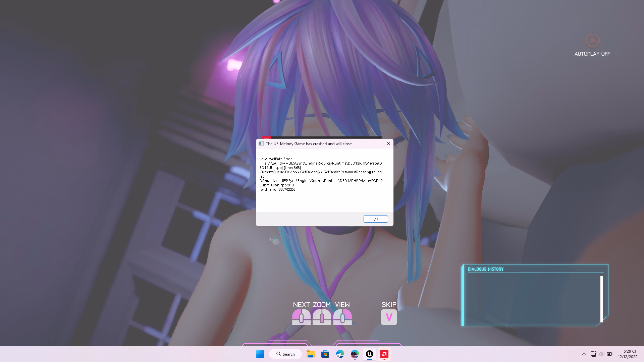Click the VIEW mouse button icon
Image resolution: width=644 pixels, height=362 pixels.
(342, 317)
